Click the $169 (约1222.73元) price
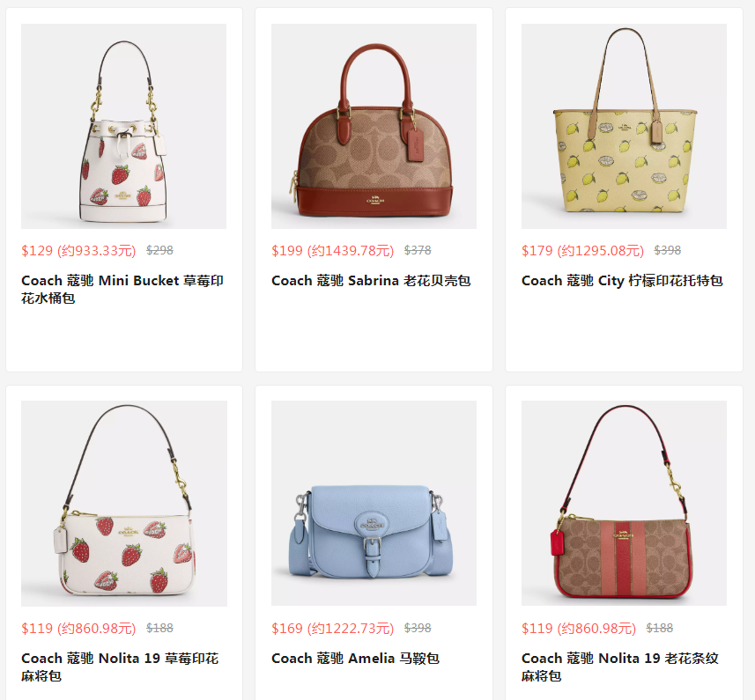The image size is (755, 700). click(333, 629)
